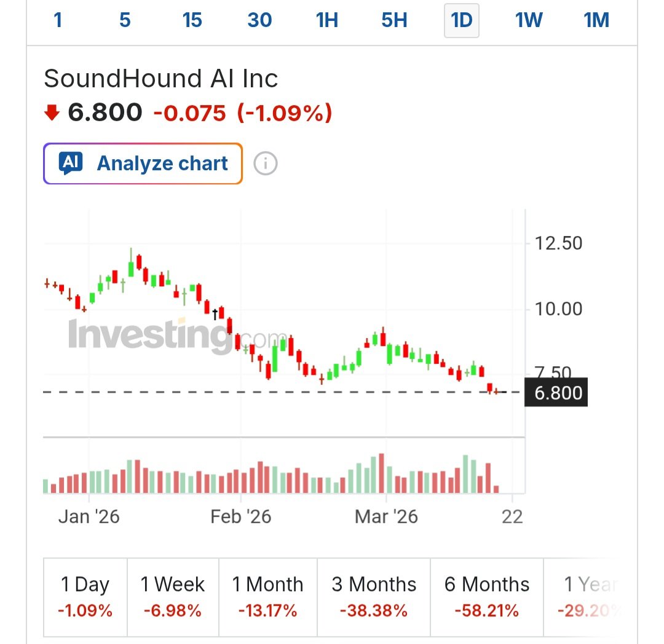The width and height of the screenshot is (664, 644).
Task: View the 1 Day performance cell
Action: [x=85, y=596]
